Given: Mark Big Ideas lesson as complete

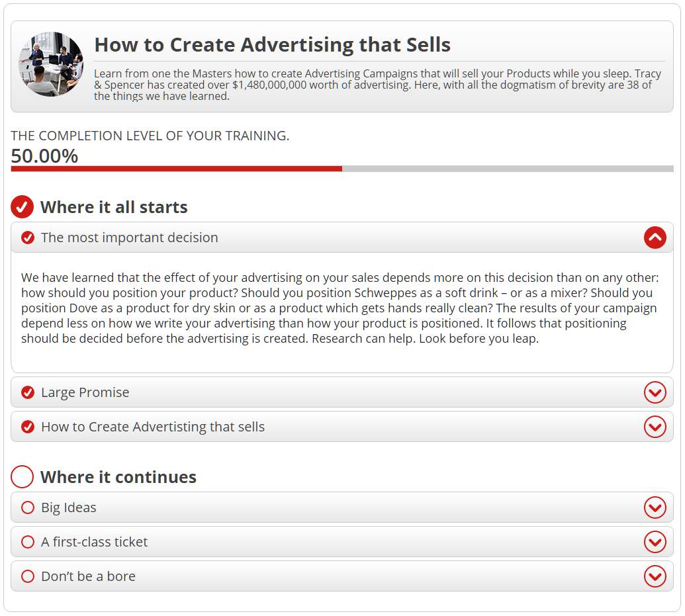Looking at the screenshot, I should [x=28, y=507].
